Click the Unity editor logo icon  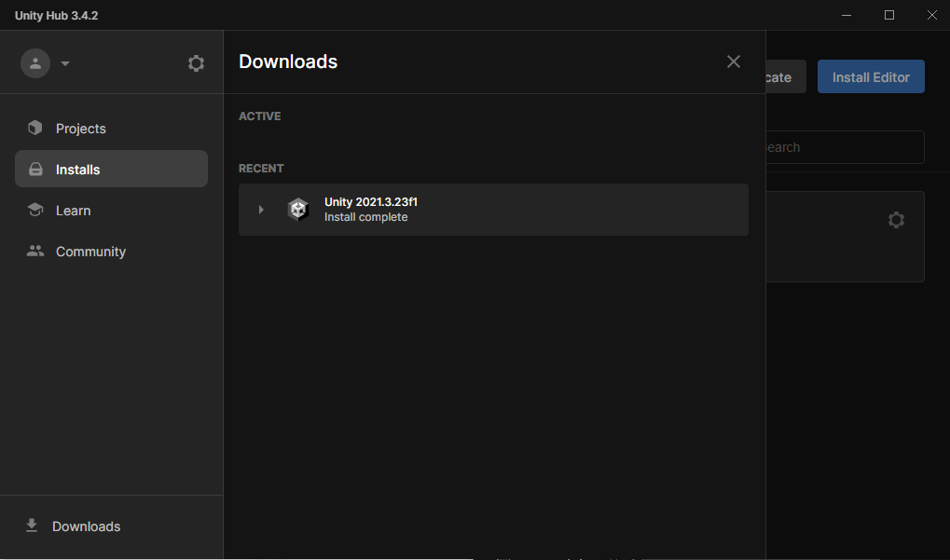click(298, 210)
